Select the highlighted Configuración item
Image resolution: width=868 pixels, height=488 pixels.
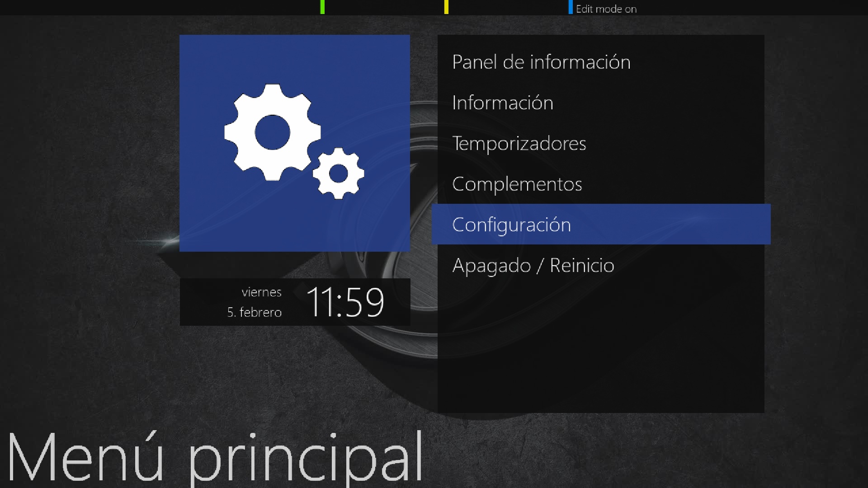point(601,224)
